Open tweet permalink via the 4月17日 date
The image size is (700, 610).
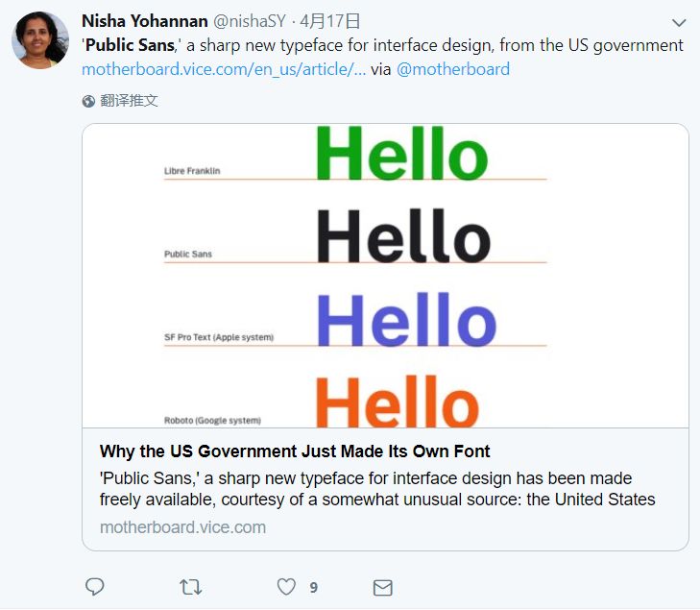point(330,21)
